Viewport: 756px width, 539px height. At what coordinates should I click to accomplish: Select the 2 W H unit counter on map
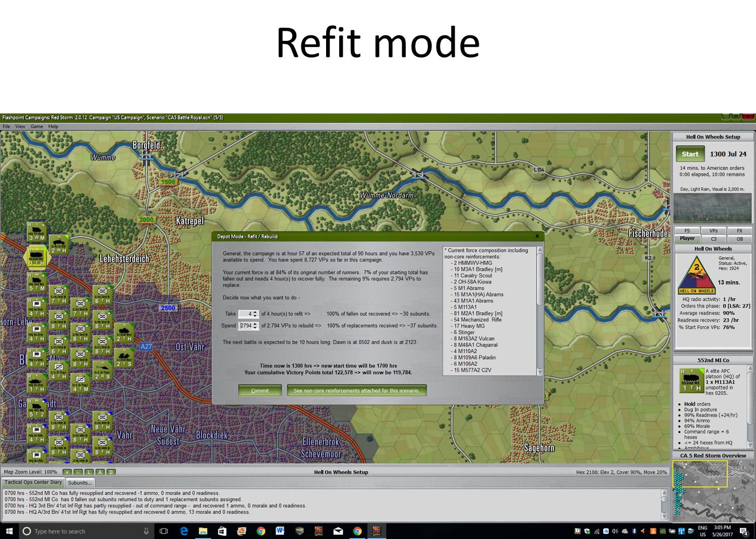[x=58, y=245]
